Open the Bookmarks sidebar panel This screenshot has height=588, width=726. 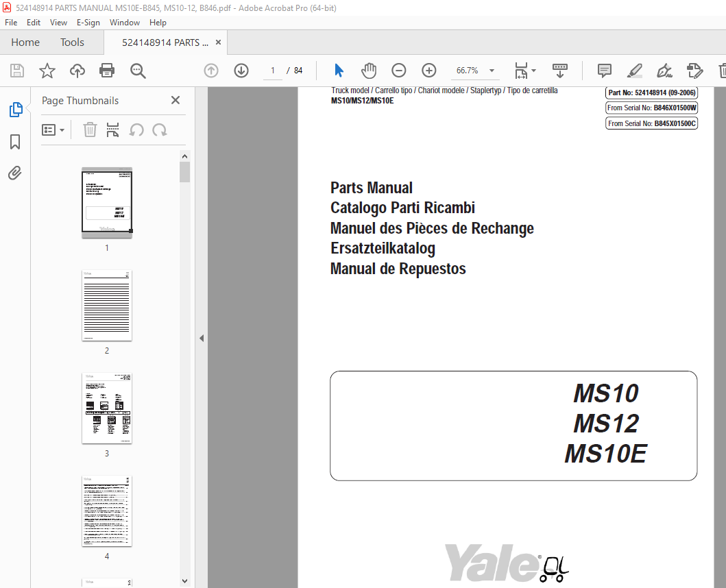tap(15, 142)
